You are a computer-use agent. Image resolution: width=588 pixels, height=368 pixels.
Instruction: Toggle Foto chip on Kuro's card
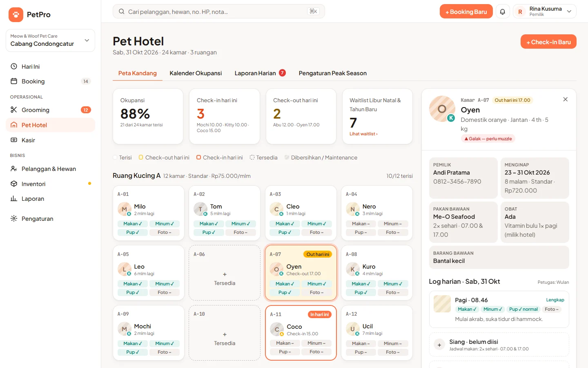(x=393, y=292)
